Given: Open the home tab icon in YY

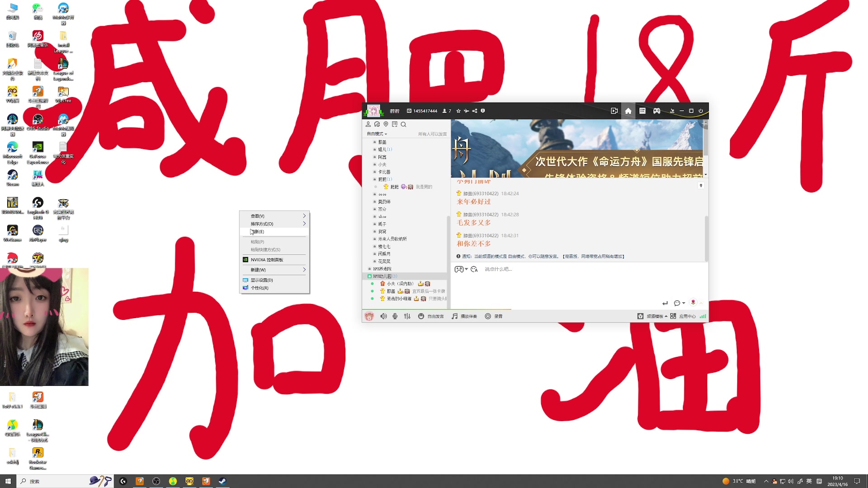Looking at the screenshot, I should click(628, 111).
